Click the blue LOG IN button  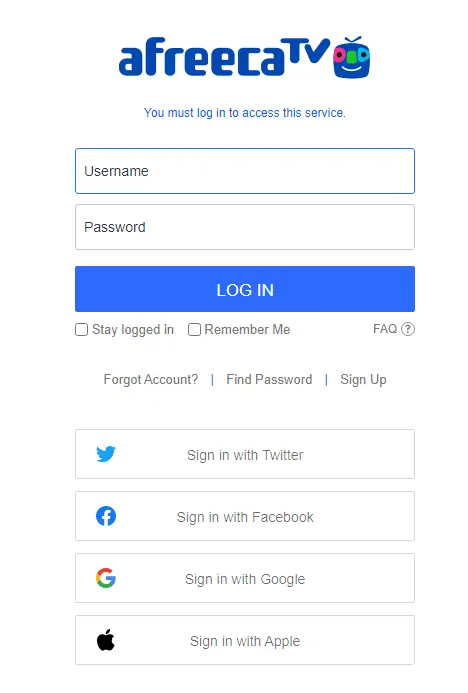pos(245,289)
